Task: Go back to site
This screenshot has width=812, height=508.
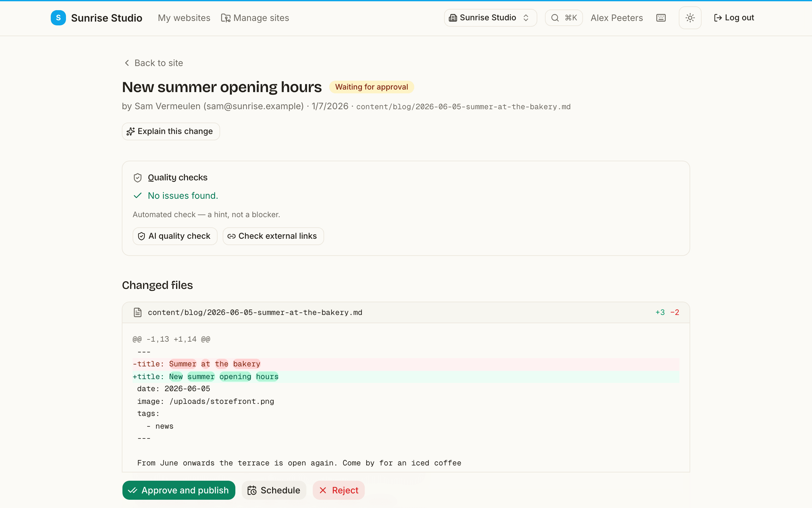Action: tap(153, 63)
